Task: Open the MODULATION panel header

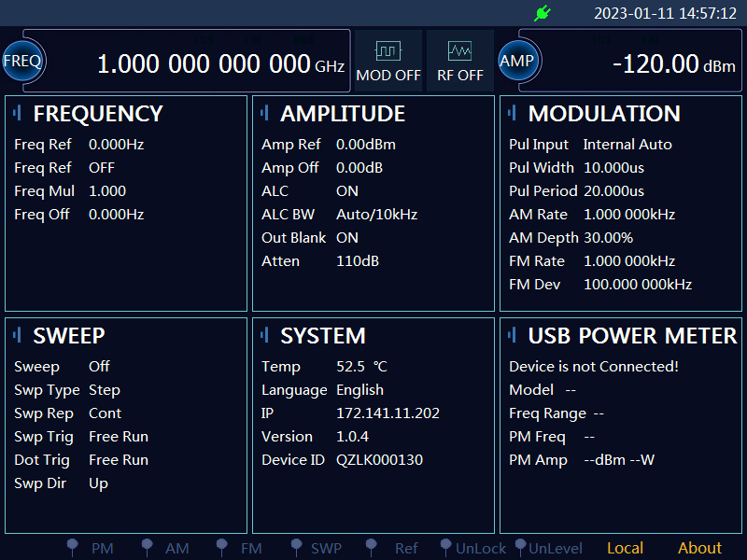Action: coord(604,114)
